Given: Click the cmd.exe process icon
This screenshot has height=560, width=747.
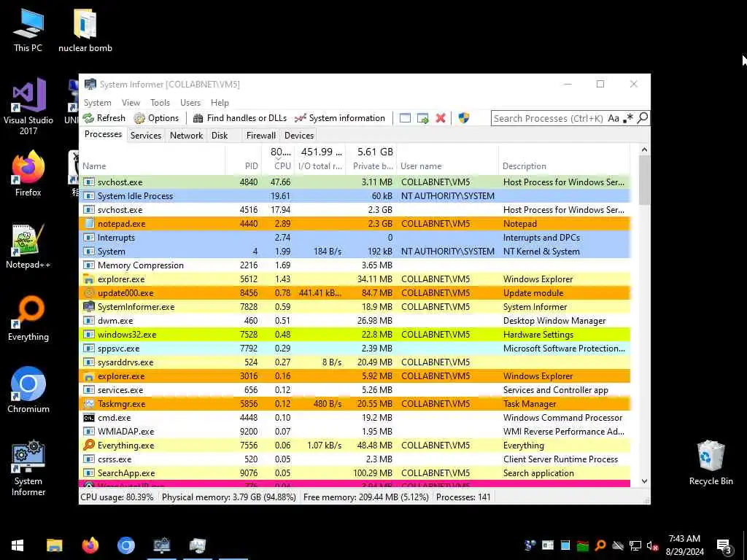Looking at the screenshot, I should 88,418.
